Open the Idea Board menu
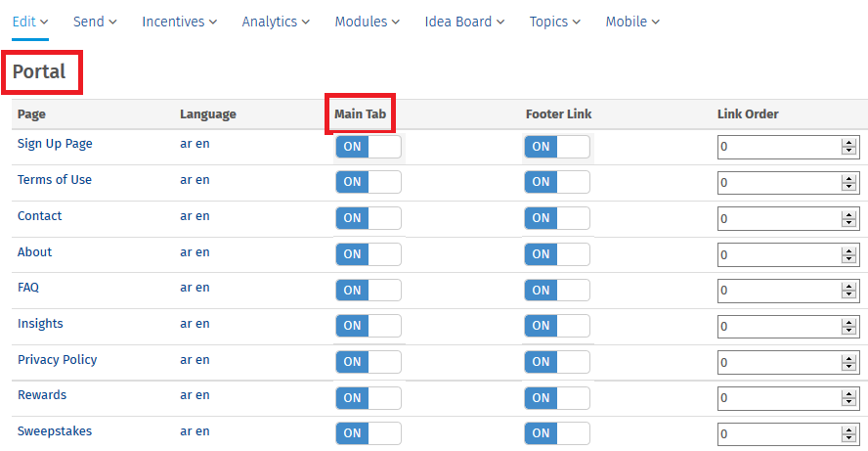This screenshot has width=868, height=451. point(465,22)
